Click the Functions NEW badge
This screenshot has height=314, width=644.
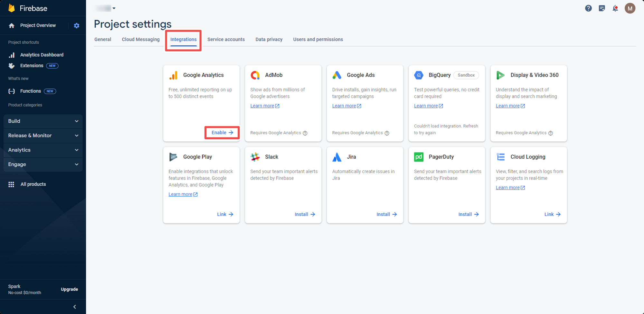(50, 91)
